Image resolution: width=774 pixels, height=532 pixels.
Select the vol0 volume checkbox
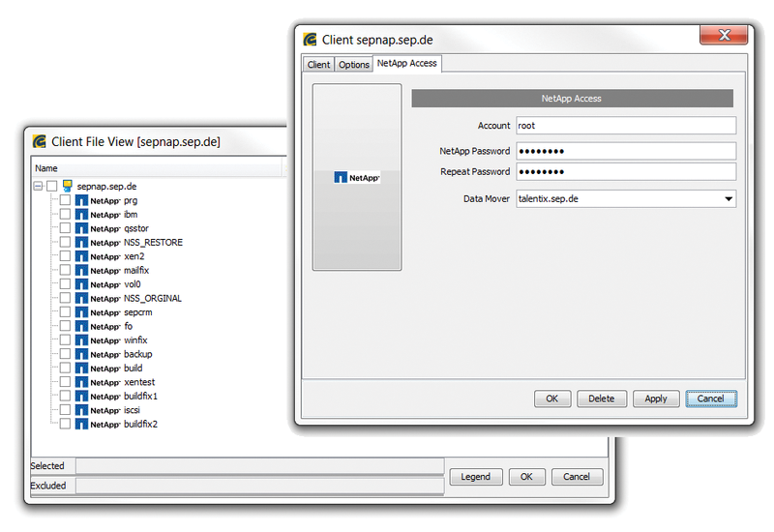(x=65, y=283)
